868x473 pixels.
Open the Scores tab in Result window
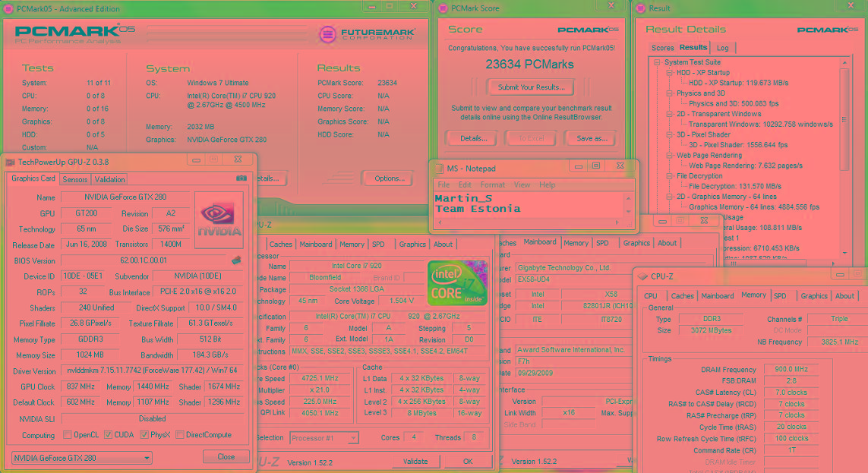[663, 48]
